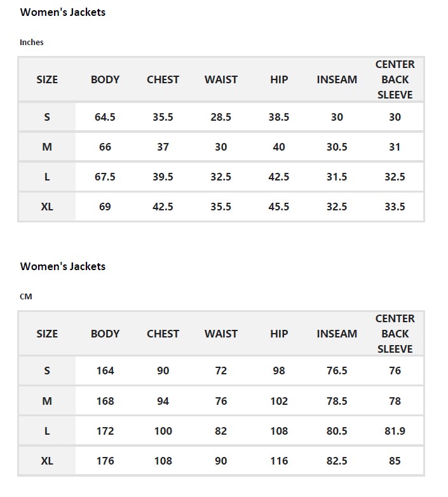Click the 42.5 hip value for size L
This screenshot has height=497, width=448.
point(279,177)
